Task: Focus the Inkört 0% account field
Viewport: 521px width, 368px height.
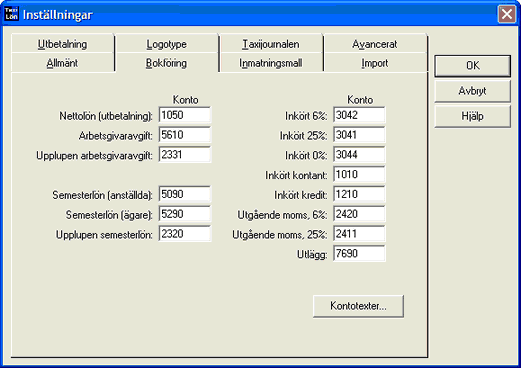Action: 359,155
